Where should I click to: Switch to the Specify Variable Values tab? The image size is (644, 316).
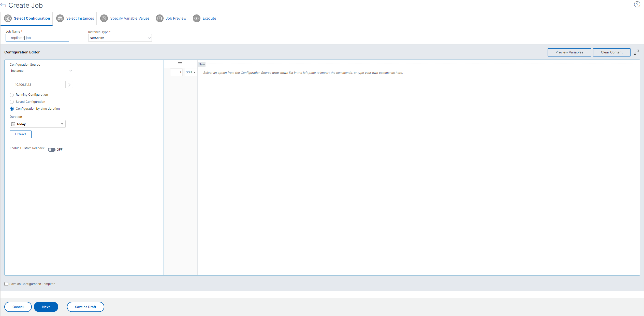[125, 18]
